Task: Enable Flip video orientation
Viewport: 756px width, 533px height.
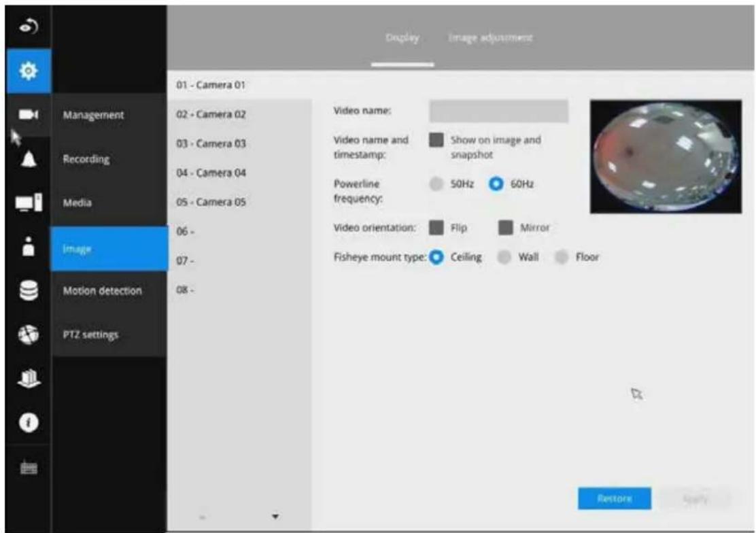Action: tap(436, 228)
